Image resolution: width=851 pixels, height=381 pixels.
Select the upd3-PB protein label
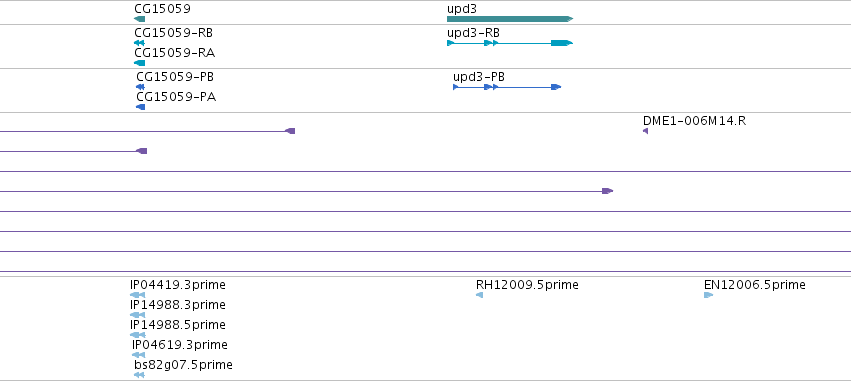[x=479, y=77]
